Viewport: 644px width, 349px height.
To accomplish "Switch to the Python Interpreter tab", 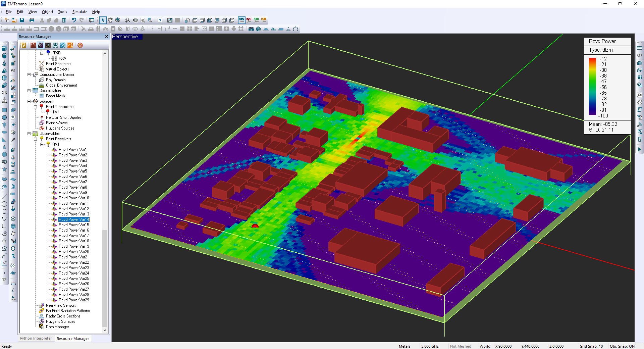I will pyautogui.click(x=36, y=338).
